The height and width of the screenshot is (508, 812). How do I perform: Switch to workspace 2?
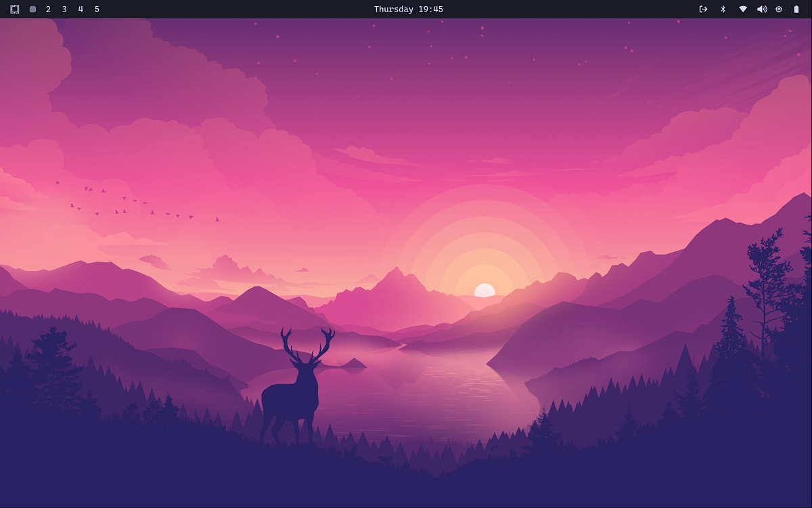click(48, 9)
